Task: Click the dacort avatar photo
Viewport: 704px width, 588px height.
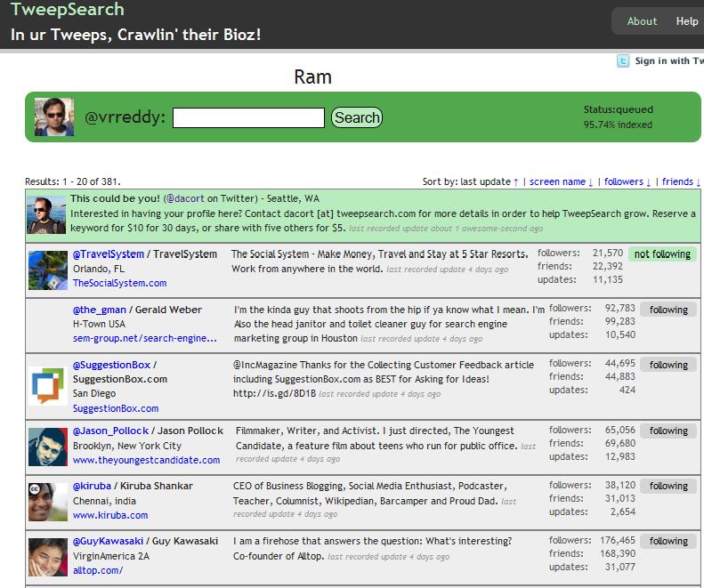Action: (x=46, y=215)
